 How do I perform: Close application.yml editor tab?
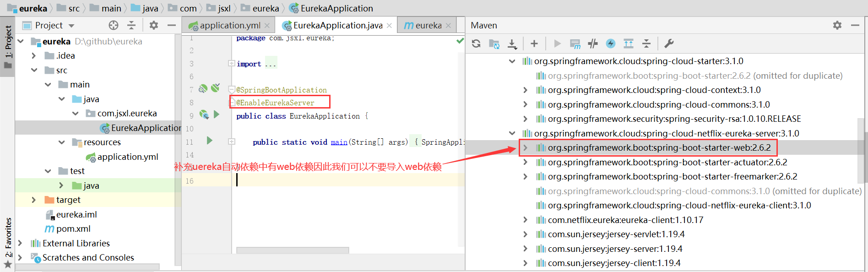click(x=267, y=26)
